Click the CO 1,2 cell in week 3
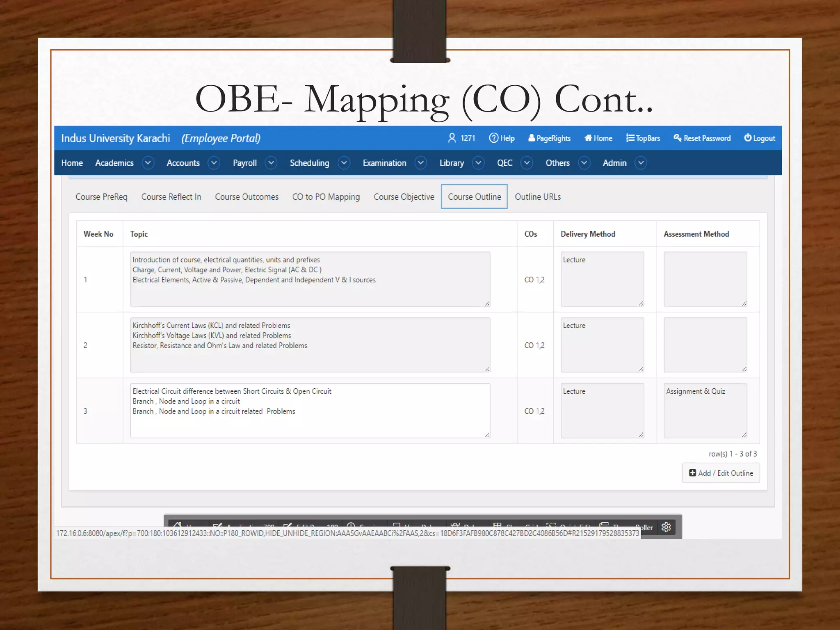 [x=534, y=411]
